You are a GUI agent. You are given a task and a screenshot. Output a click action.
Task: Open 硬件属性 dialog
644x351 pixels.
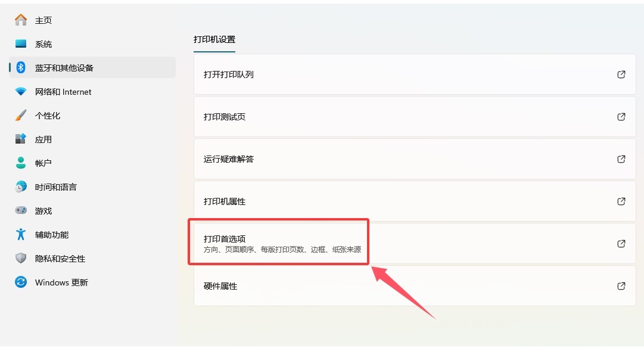(x=415, y=286)
